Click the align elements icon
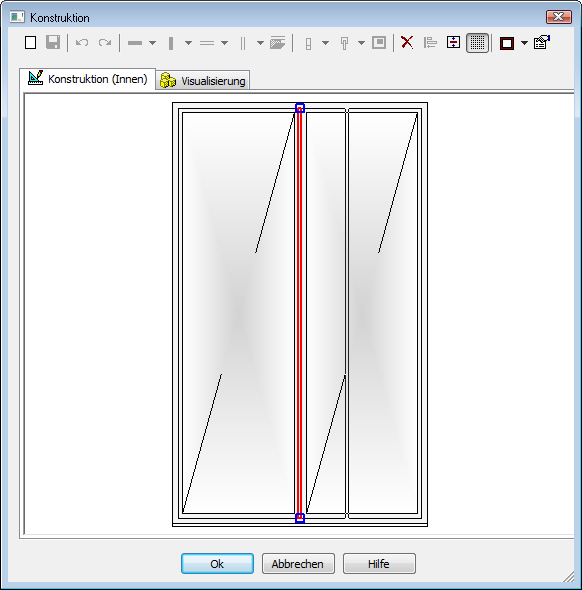Viewport: 582px width, 590px height. point(430,43)
